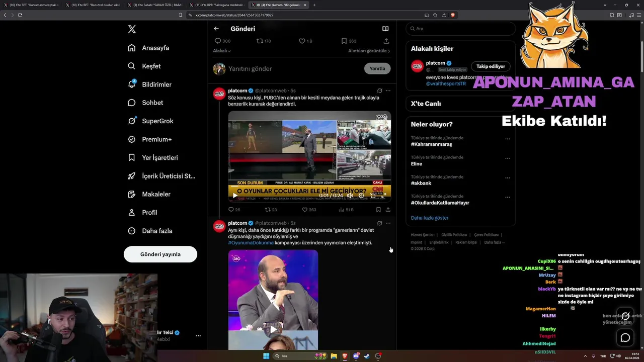The width and height of the screenshot is (644, 362).
Task: Toggle picture-in-picture on the video
Action: (373, 196)
